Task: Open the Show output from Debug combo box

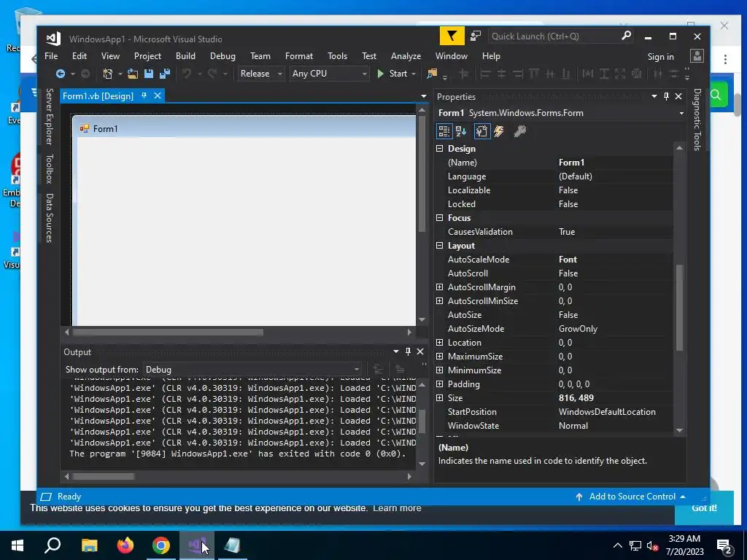Action: 252,370
